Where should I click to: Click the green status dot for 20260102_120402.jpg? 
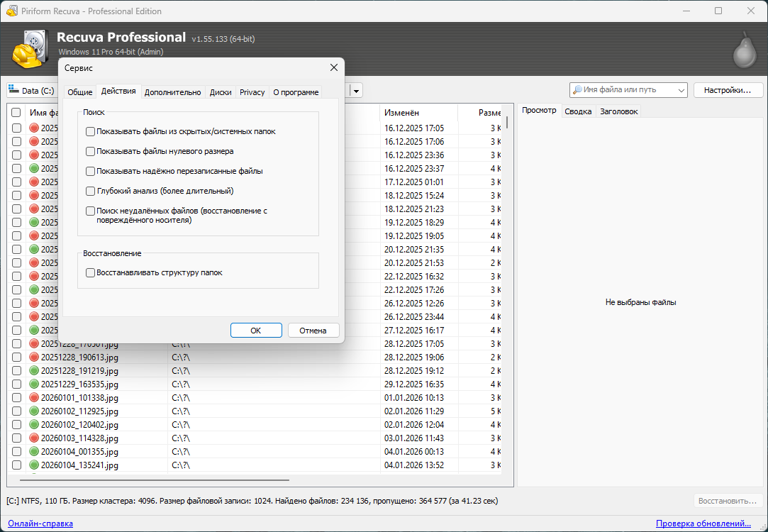coord(34,425)
